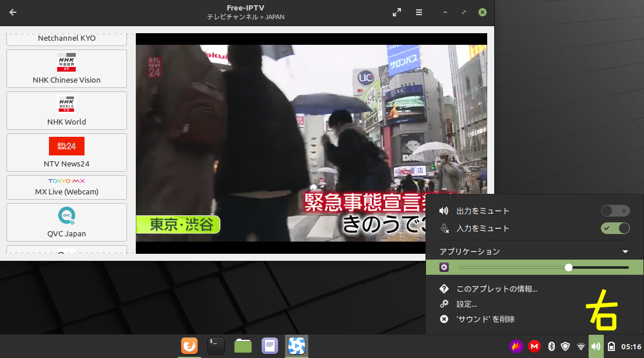Select the MX Live (Webcam) channel
This screenshot has width=644, height=358.
pyautogui.click(x=66, y=187)
